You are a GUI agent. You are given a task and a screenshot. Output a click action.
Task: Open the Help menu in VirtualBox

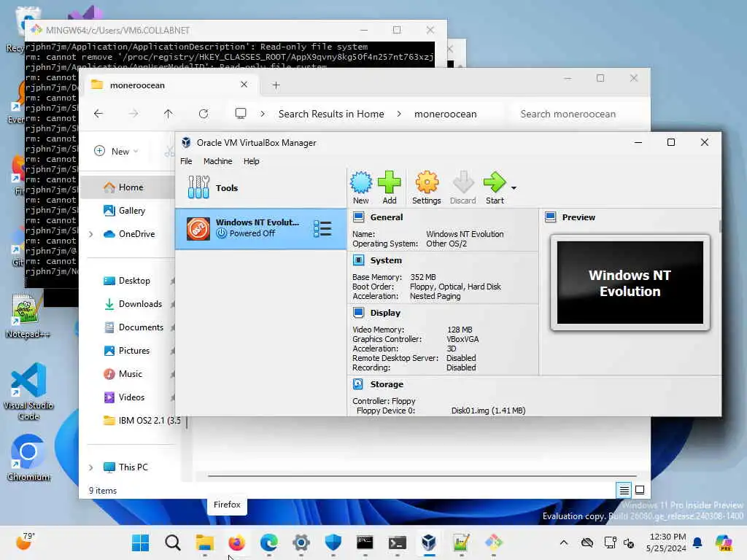[251, 161]
